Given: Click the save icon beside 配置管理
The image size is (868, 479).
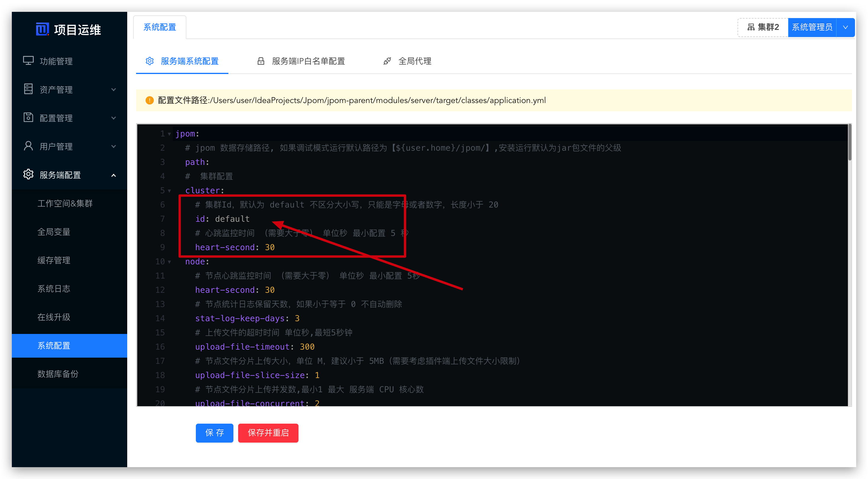Looking at the screenshot, I should 28,118.
